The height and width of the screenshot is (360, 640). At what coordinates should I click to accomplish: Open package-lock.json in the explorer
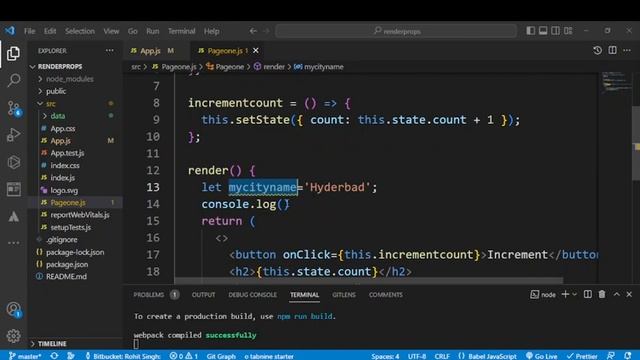[75, 252]
